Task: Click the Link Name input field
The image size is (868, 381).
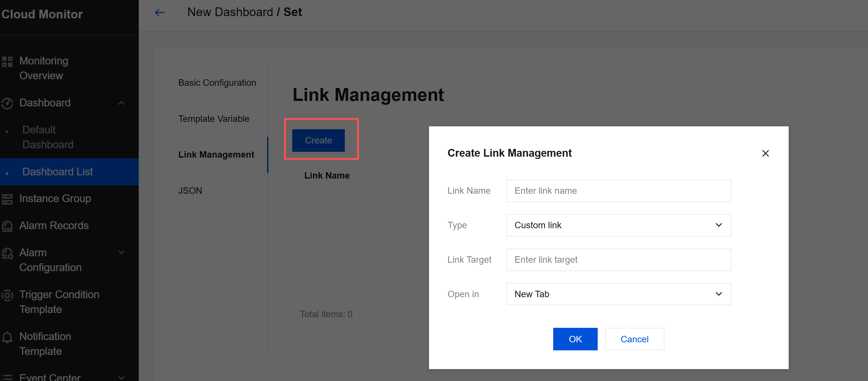Action: click(x=619, y=191)
